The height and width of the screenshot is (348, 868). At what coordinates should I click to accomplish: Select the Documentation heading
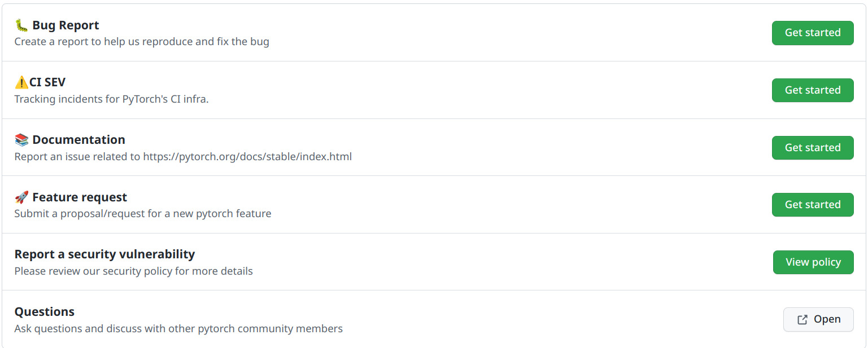click(78, 140)
